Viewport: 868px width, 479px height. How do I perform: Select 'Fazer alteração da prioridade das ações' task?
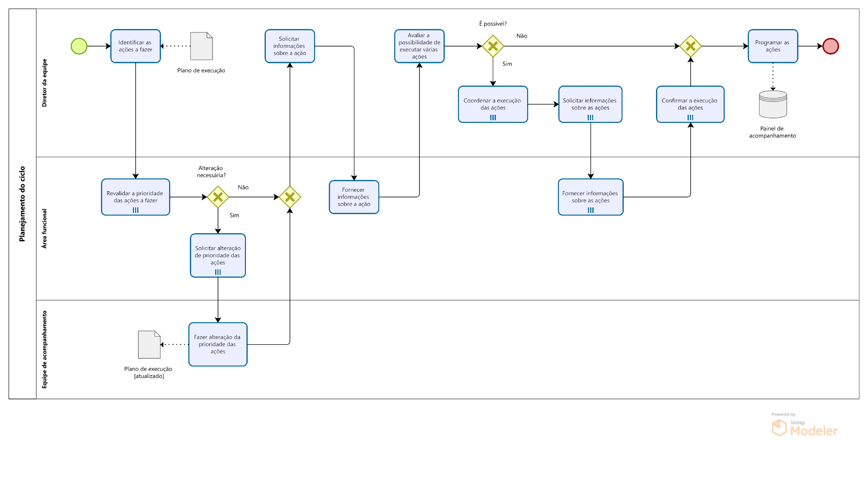coord(218,344)
